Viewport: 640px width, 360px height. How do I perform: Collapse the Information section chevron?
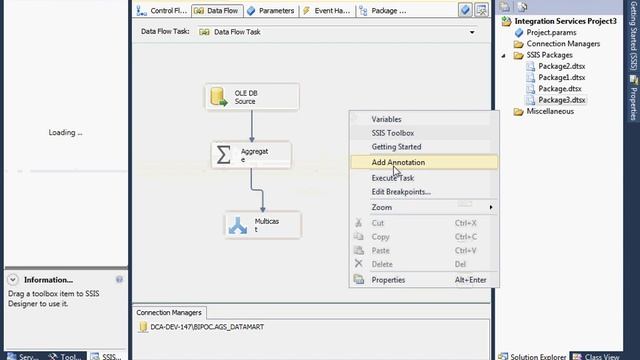13,280
